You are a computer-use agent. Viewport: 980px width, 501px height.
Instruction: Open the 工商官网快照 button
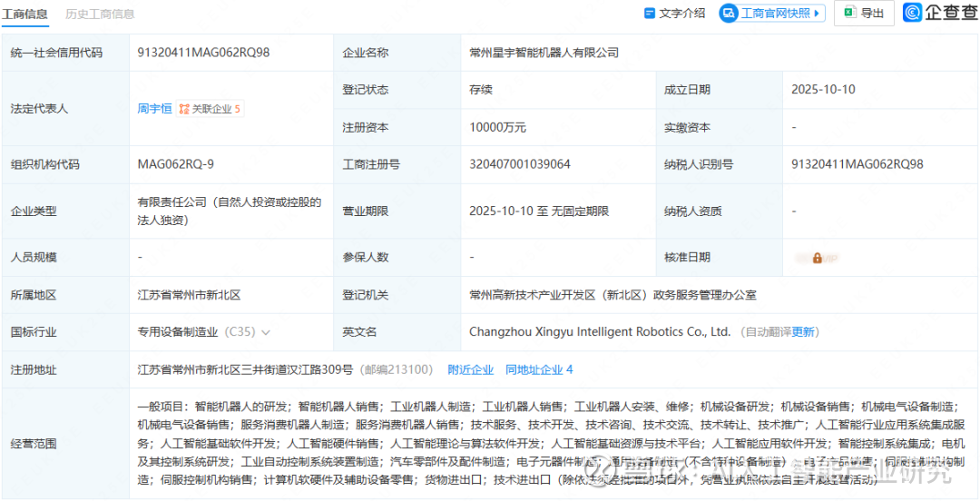[772, 13]
